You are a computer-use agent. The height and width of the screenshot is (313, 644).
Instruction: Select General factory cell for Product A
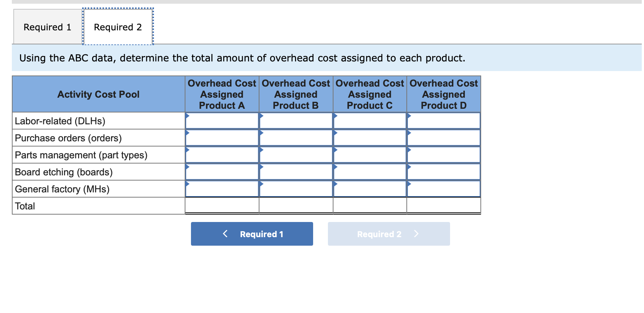click(222, 189)
